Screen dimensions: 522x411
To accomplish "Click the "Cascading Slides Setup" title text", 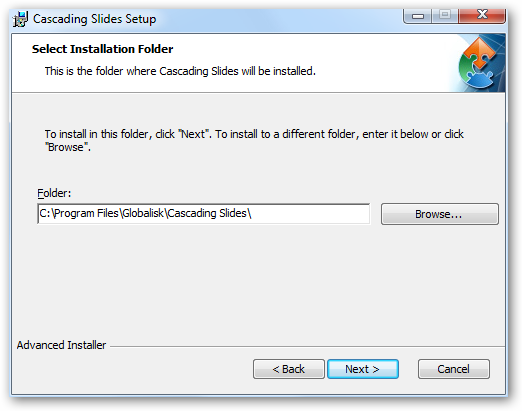I will pyautogui.click(x=94, y=19).
